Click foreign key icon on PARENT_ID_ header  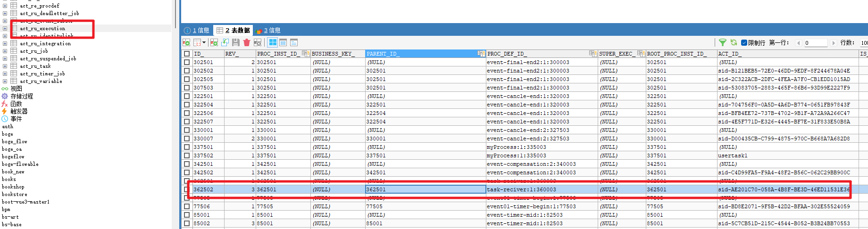481,54
